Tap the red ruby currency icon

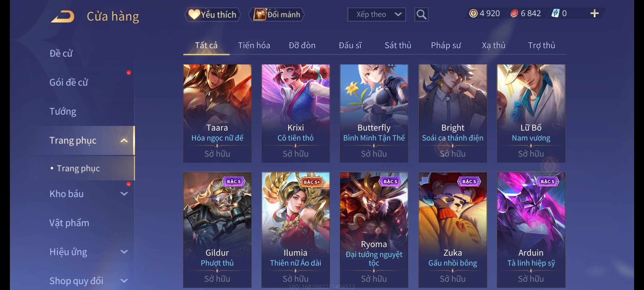(x=514, y=13)
